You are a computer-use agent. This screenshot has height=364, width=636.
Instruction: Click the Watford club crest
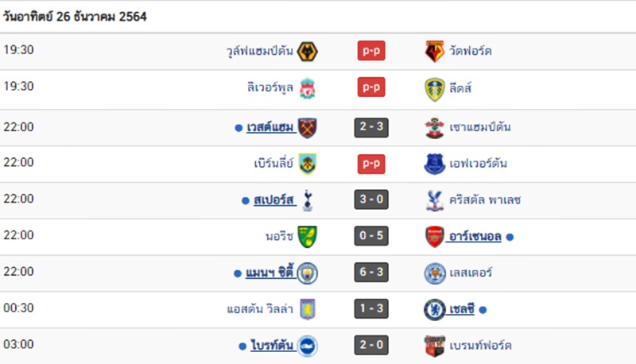434,52
